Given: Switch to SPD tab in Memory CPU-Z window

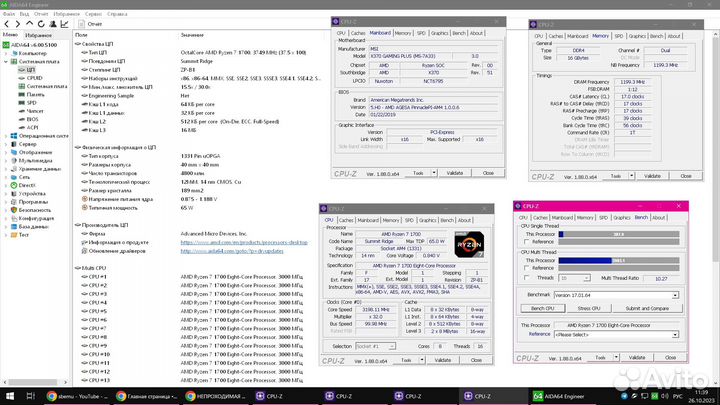Looking at the screenshot, I should (619, 36).
